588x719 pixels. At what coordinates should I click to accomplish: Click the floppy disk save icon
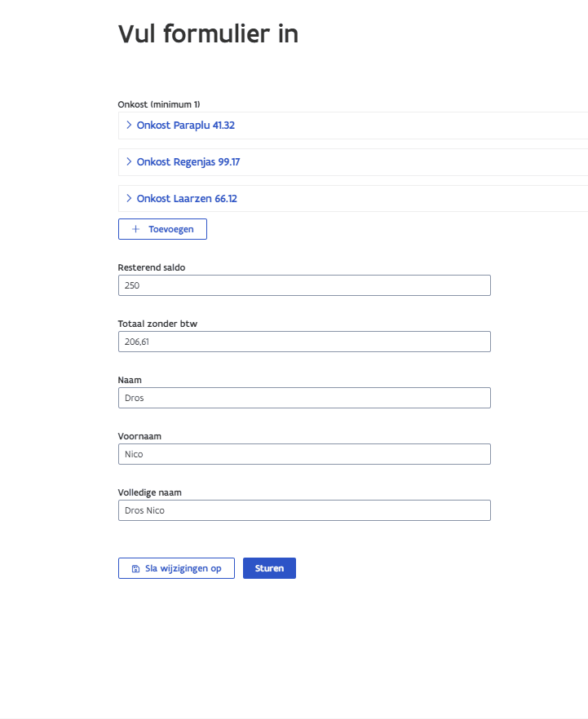(x=135, y=568)
